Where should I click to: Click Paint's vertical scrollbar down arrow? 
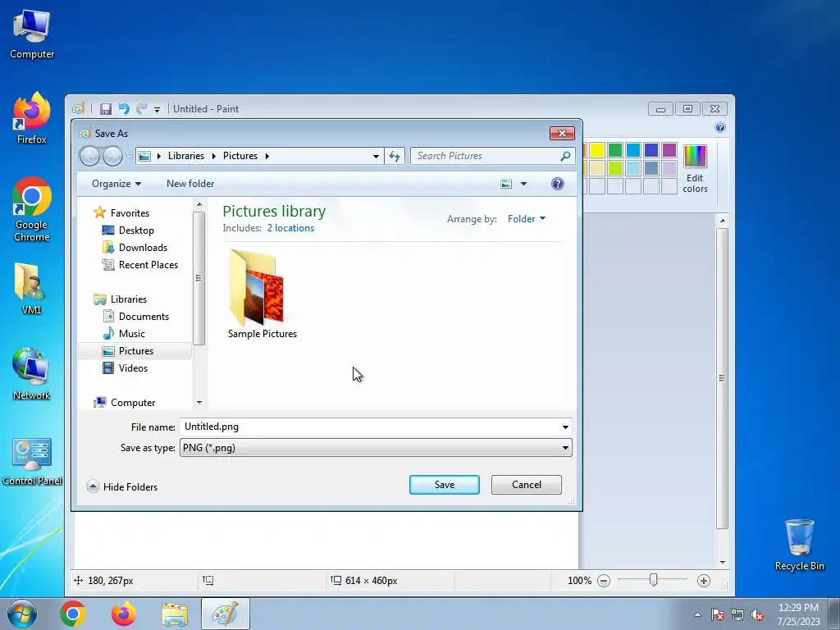(x=723, y=562)
